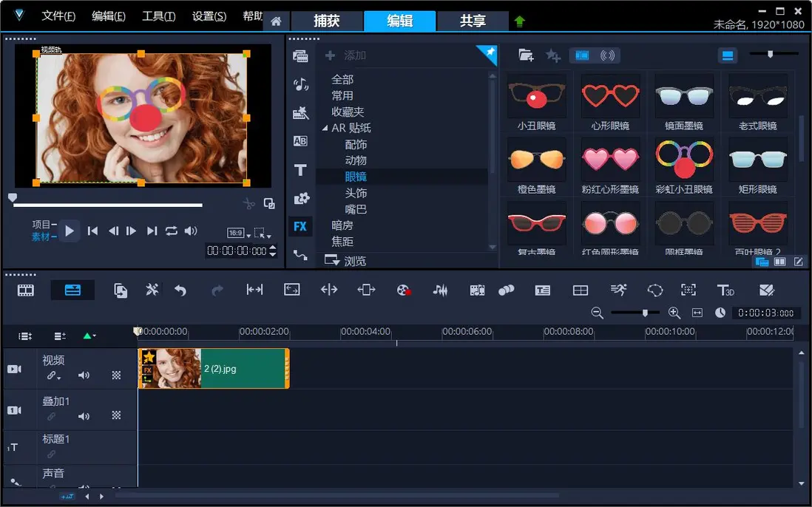Open the FX filter library

[300, 226]
